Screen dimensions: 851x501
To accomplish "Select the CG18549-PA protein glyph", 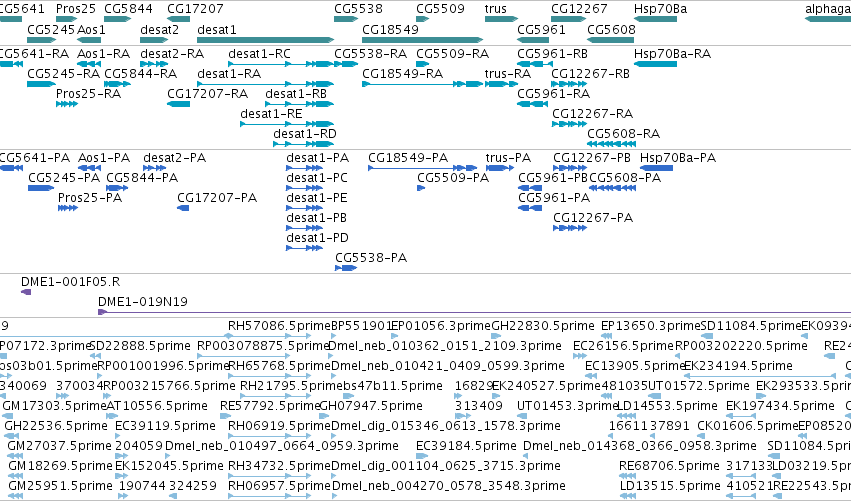I will tap(422, 168).
